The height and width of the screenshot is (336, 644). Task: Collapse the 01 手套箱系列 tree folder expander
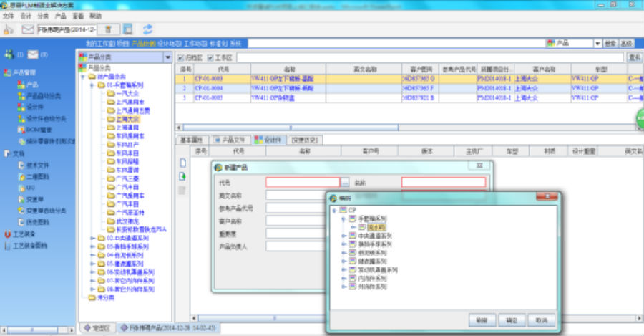point(92,85)
